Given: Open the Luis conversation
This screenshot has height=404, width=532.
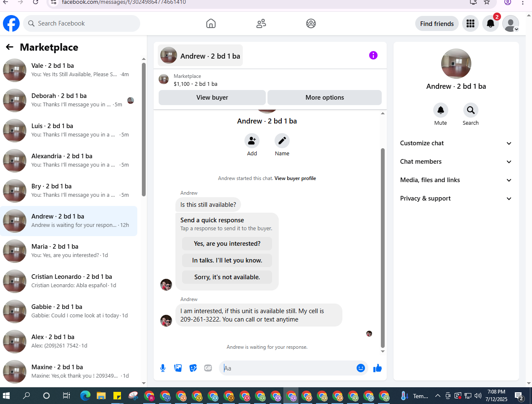Looking at the screenshot, I should pyautogui.click(x=69, y=131).
